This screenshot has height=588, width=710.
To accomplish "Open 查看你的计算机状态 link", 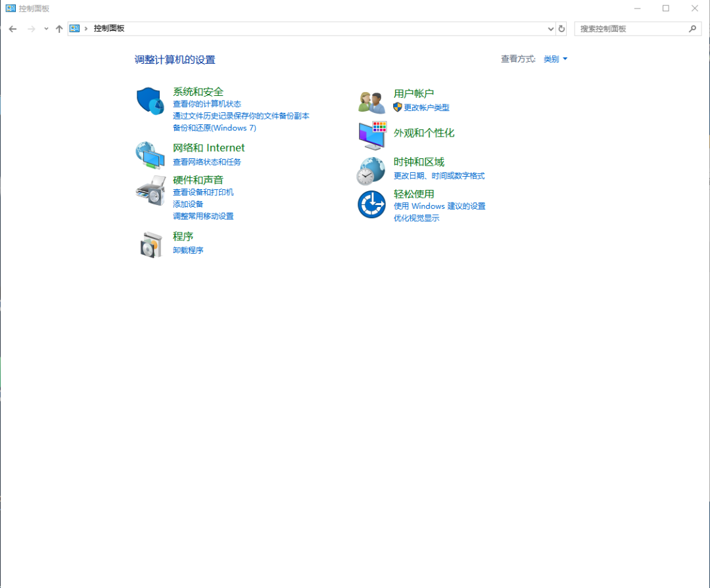I will point(207,104).
